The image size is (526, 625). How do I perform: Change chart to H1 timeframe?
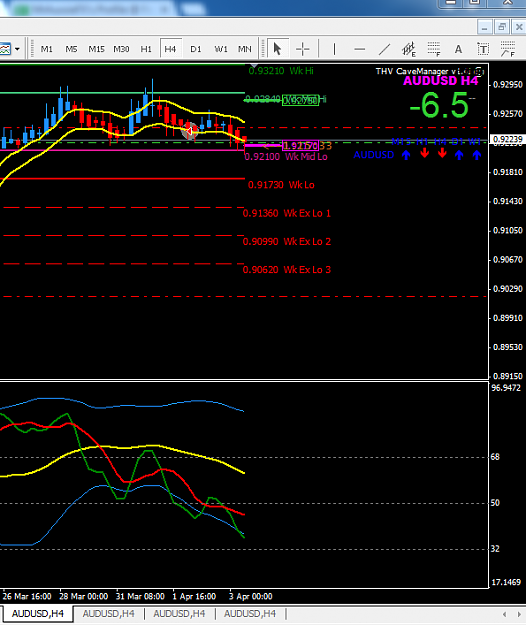coord(146,49)
